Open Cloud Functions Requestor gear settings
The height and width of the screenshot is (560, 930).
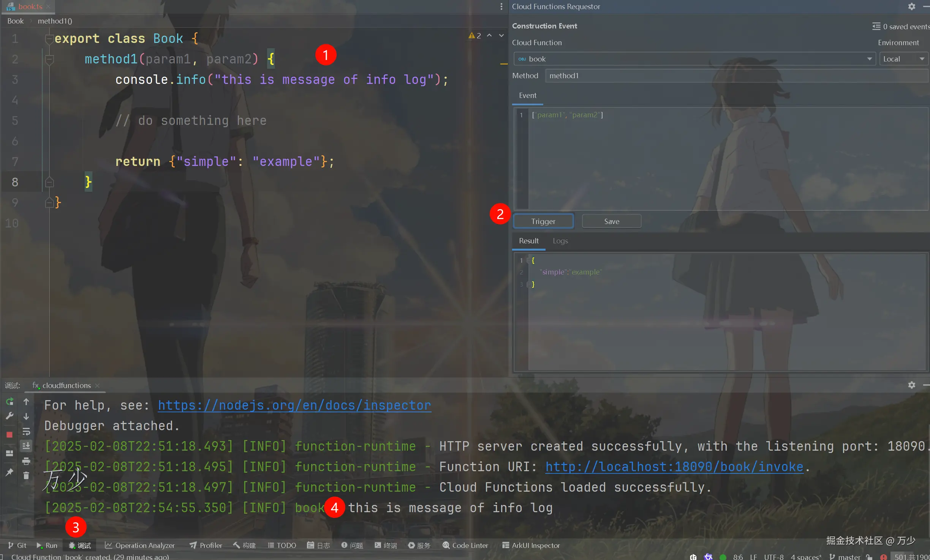[911, 6]
